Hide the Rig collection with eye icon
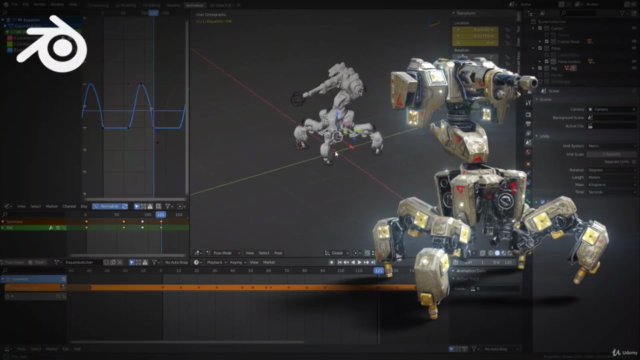The image size is (640, 360). point(634,68)
